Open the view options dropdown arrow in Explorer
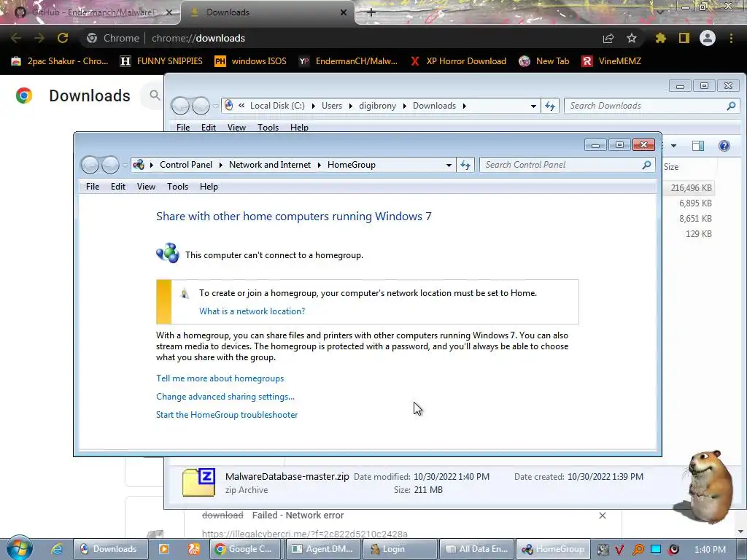Screen dimensions: 747x560 tap(673, 146)
